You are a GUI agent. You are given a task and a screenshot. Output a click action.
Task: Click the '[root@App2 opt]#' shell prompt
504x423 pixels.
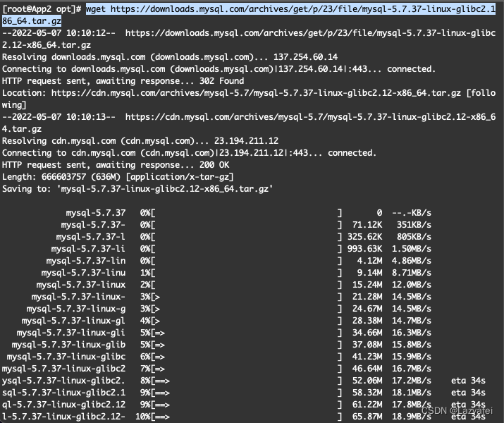pyautogui.click(x=42, y=9)
